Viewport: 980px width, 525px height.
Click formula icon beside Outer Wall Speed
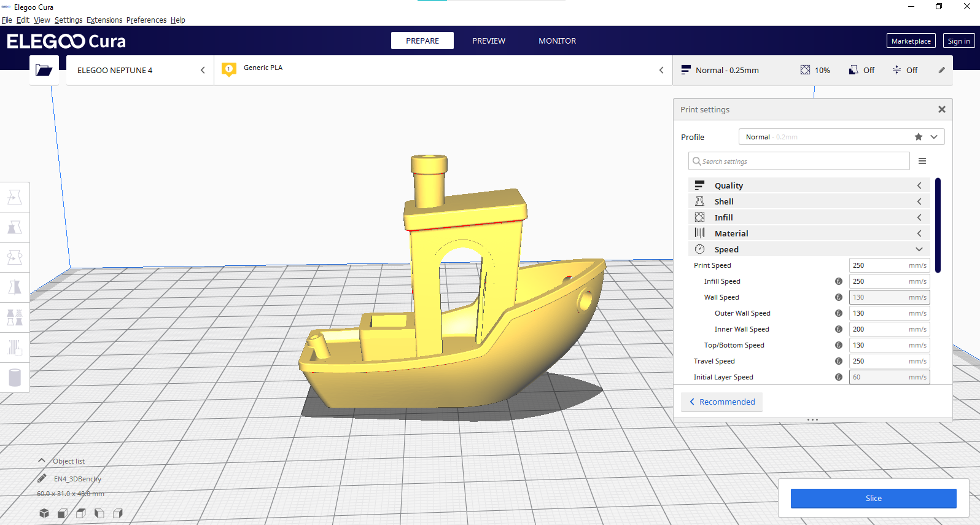point(839,313)
